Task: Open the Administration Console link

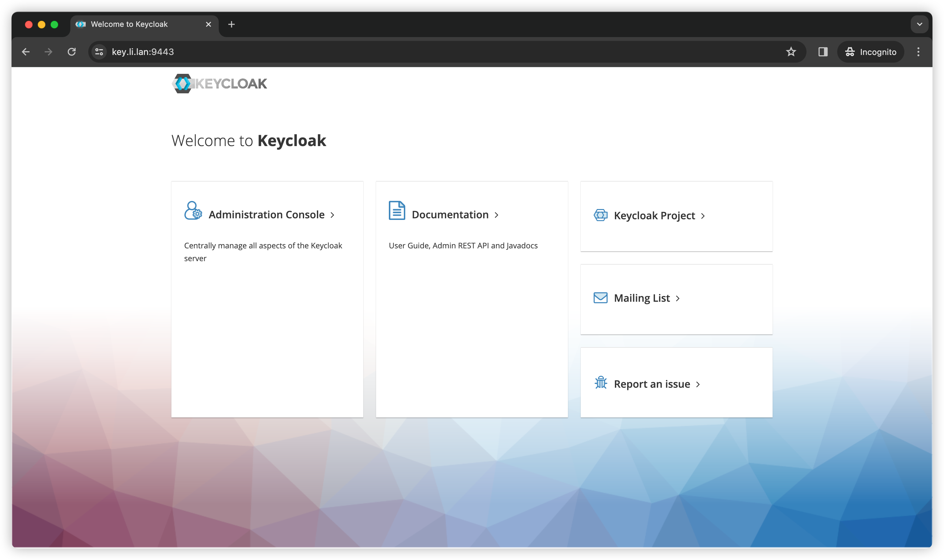Action: [x=266, y=215]
